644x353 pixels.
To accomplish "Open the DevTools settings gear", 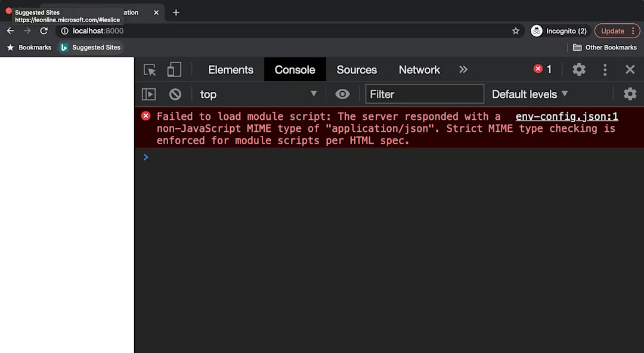I will click(578, 70).
